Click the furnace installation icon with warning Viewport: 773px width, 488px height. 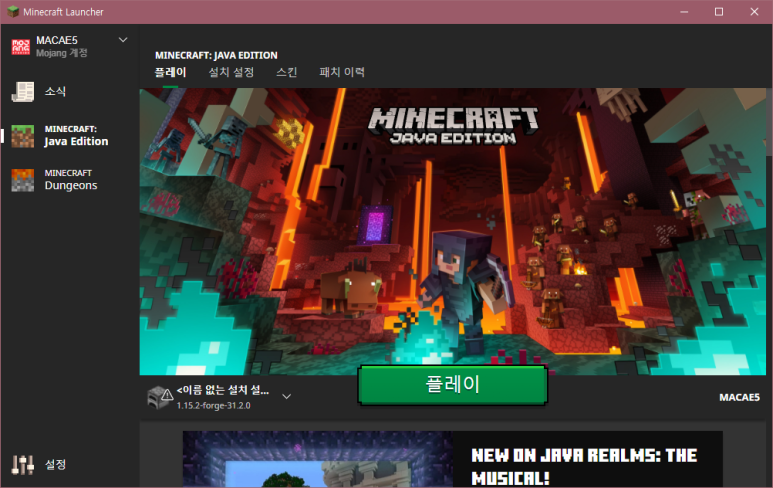tap(160, 397)
